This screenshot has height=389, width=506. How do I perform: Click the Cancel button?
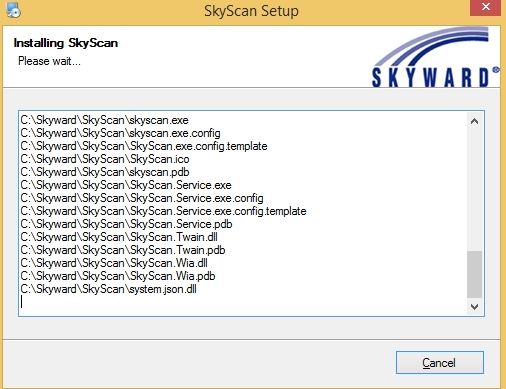tap(440, 362)
